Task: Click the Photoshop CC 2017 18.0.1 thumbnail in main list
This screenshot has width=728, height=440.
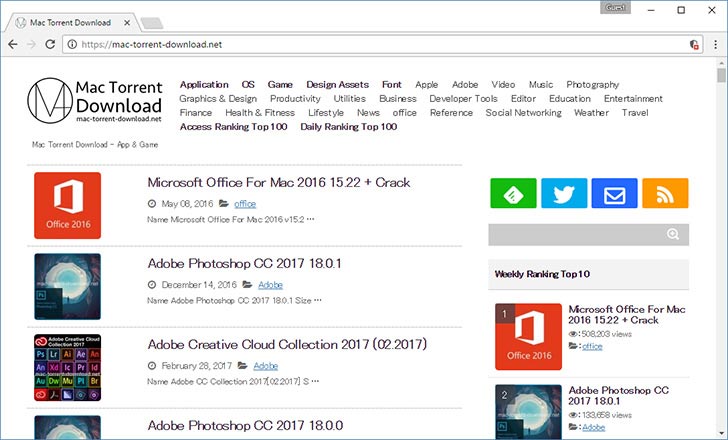Action: tap(67, 286)
